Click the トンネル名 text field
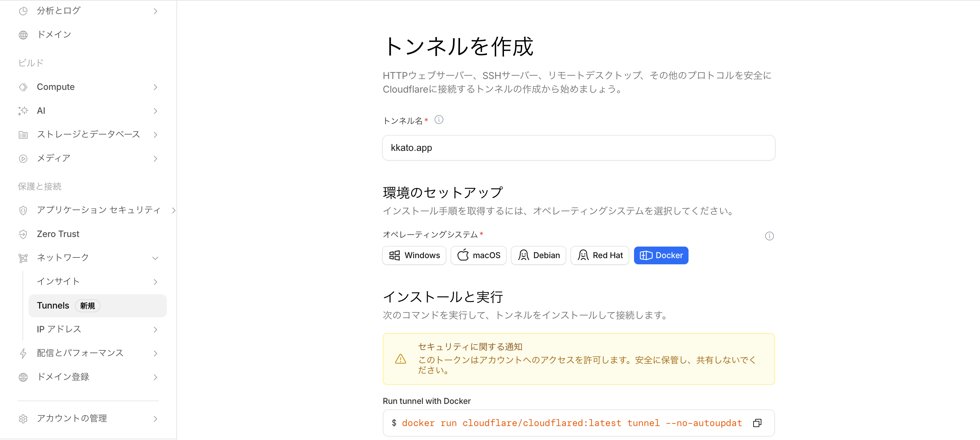The height and width of the screenshot is (440, 980). point(578,148)
